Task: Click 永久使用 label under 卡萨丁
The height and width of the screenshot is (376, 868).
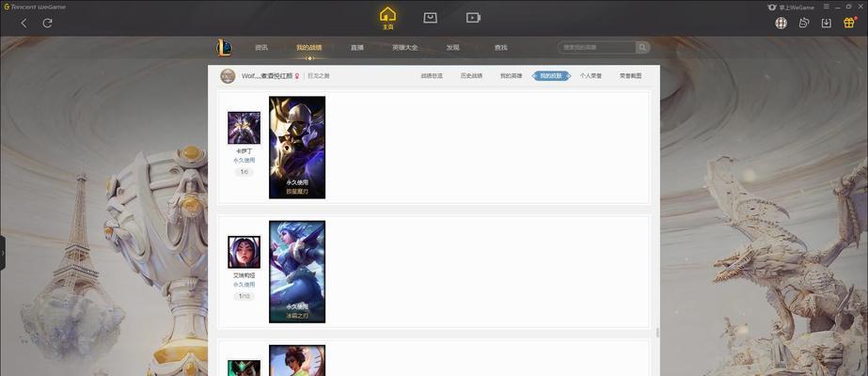Action: 245,161
